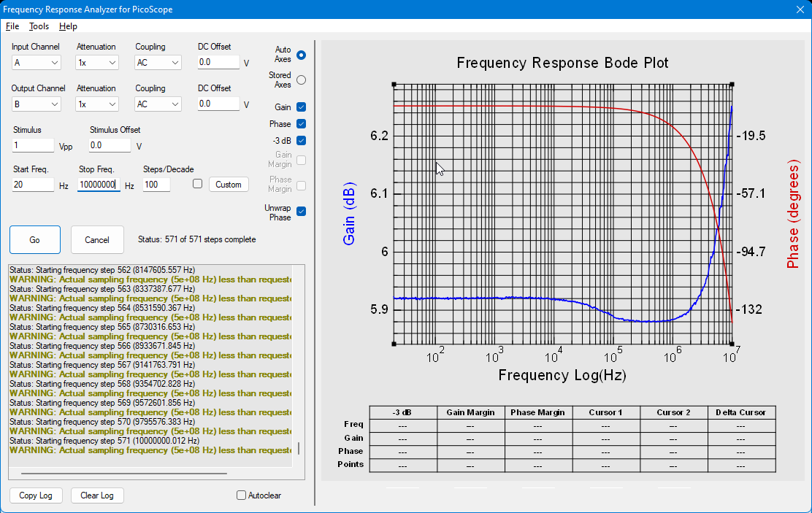
Task: Click the Clear Log button
Action: [97, 495]
